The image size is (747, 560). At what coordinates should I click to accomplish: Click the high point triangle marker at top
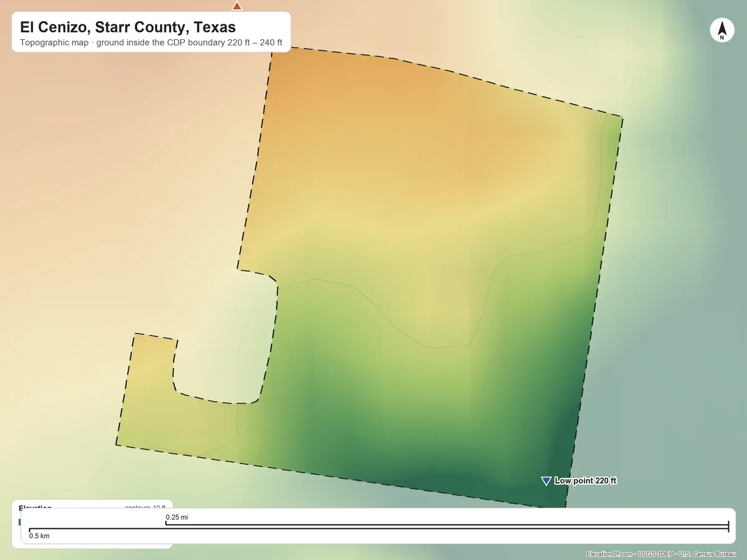tap(237, 6)
